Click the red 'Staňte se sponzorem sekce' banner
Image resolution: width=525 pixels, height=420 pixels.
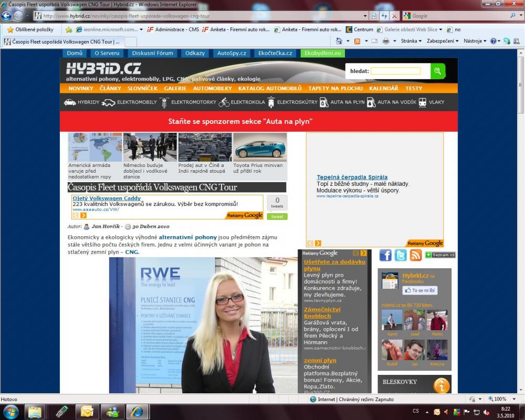coord(258,121)
